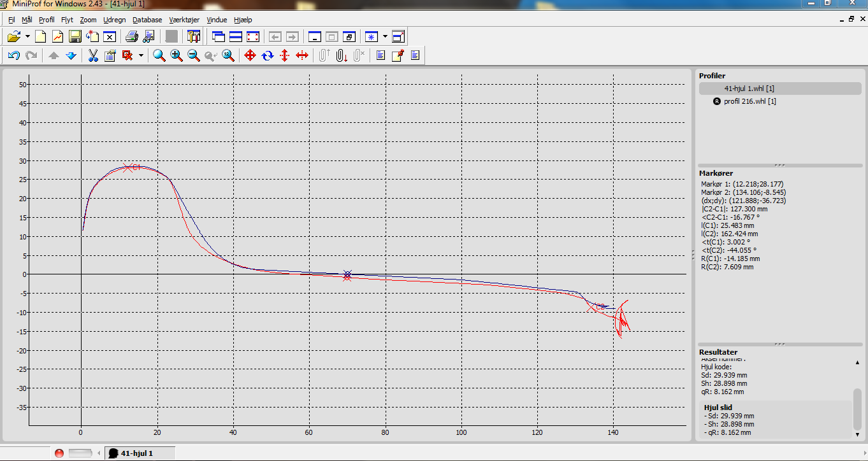Create a new profile graph document

[57, 36]
